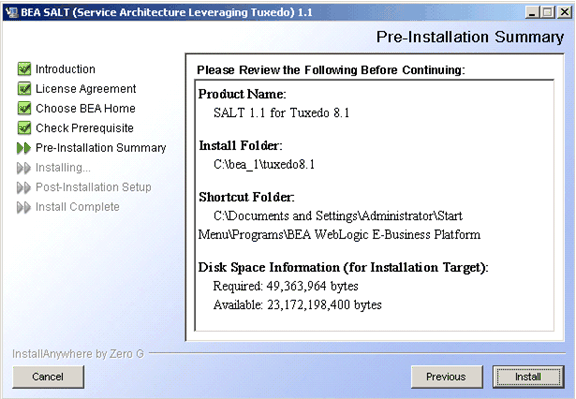Select the Post-Installation Setup step label

pyautogui.click(x=93, y=187)
